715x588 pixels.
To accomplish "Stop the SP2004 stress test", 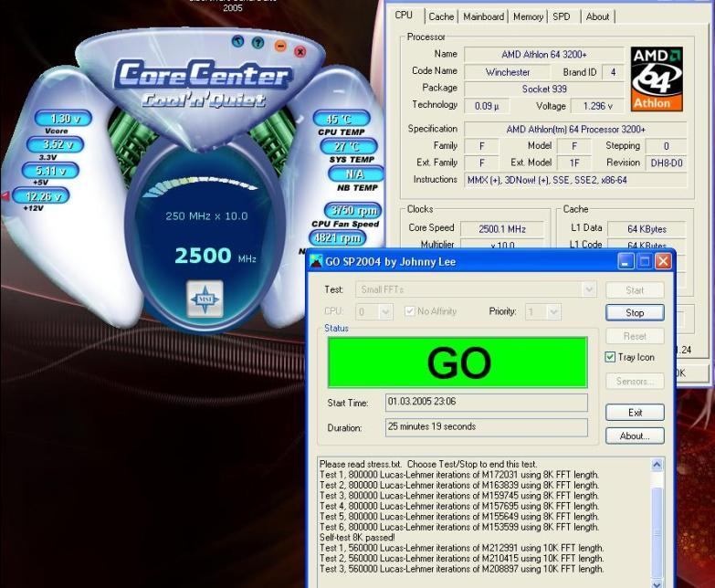I will (x=635, y=312).
